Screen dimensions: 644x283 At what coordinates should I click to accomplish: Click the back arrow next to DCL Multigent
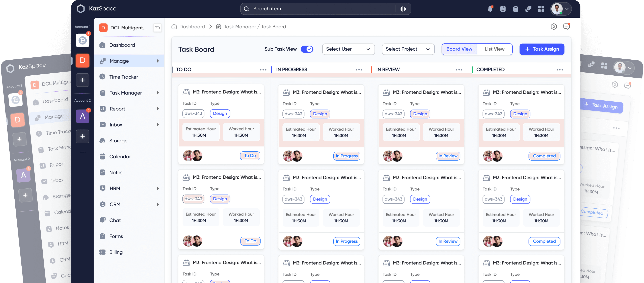(157, 28)
